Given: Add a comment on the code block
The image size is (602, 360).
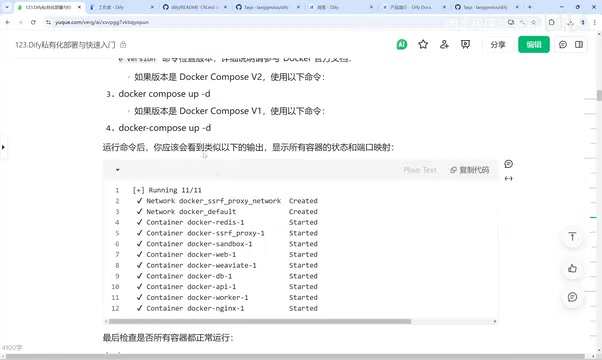Looking at the screenshot, I should [509, 164].
